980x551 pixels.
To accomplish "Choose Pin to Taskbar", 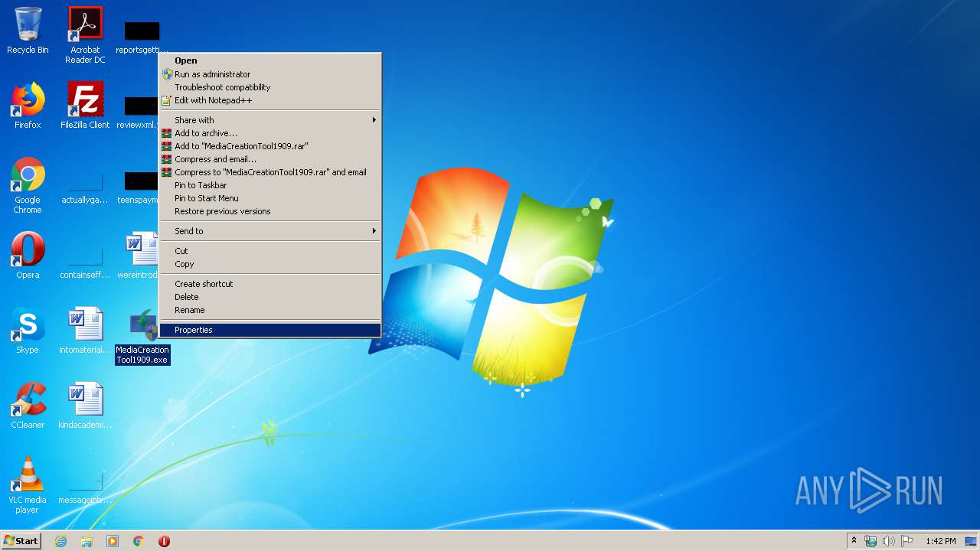I will point(269,185).
